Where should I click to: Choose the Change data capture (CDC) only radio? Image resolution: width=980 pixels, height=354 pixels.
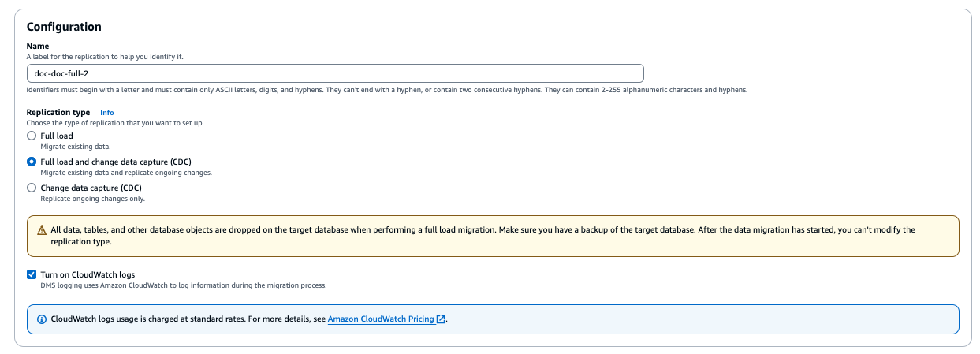pyautogui.click(x=32, y=188)
